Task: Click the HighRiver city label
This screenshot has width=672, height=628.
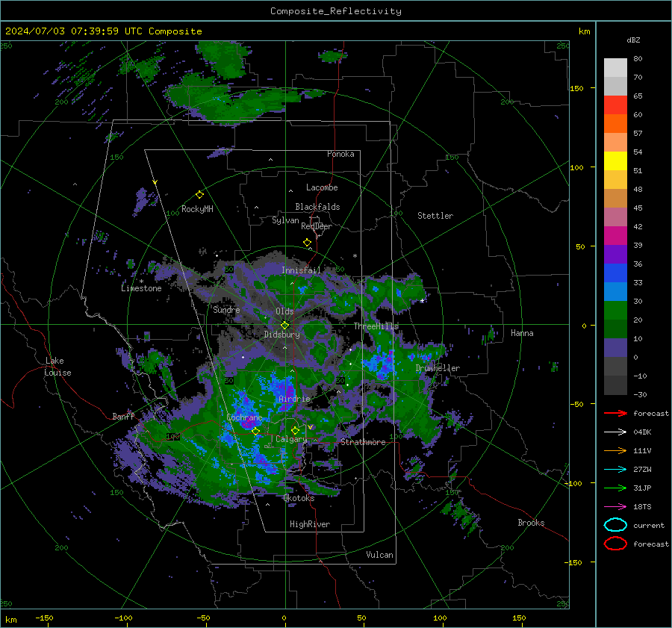Action: pyautogui.click(x=310, y=524)
